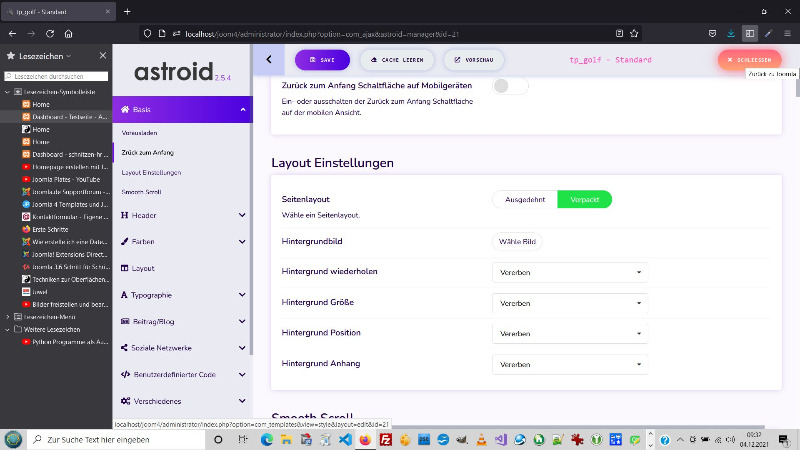Click Wähle Bild button
The width and height of the screenshot is (800, 450).
(517, 241)
